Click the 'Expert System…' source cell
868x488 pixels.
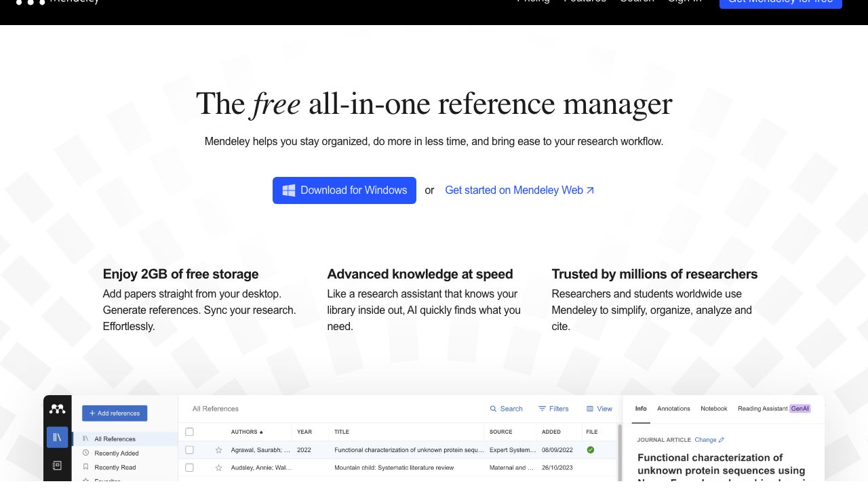coord(512,449)
